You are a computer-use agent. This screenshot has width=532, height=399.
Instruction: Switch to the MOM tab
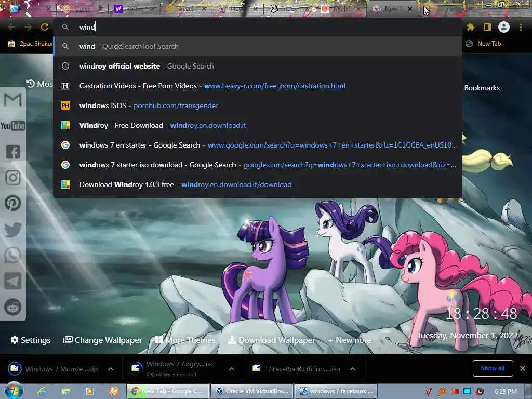point(340,9)
